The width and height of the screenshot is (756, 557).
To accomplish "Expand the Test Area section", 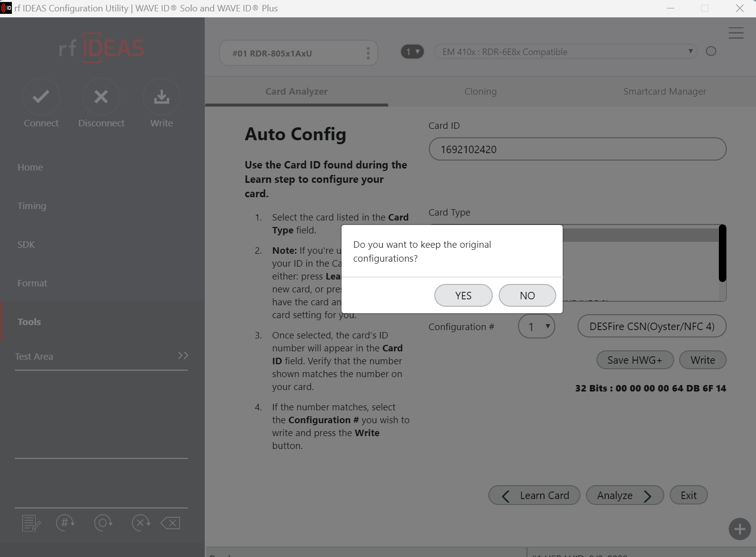I will click(183, 356).
